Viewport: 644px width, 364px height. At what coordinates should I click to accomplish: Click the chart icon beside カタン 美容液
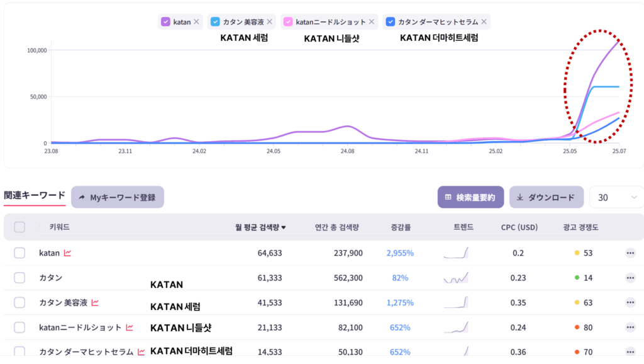pos(96,303)
